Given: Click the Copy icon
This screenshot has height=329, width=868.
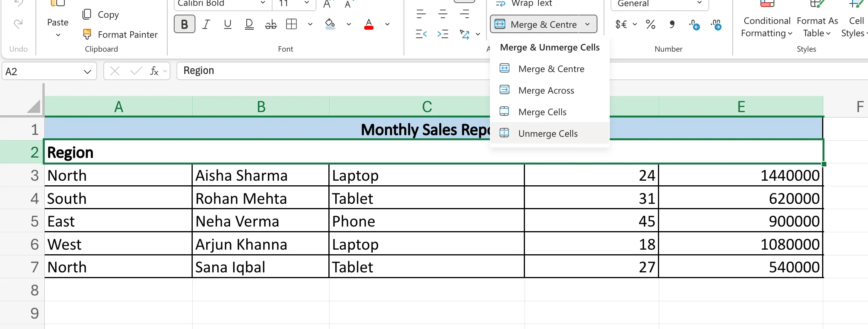Looking at the screenshot, I should pos(87,15).
